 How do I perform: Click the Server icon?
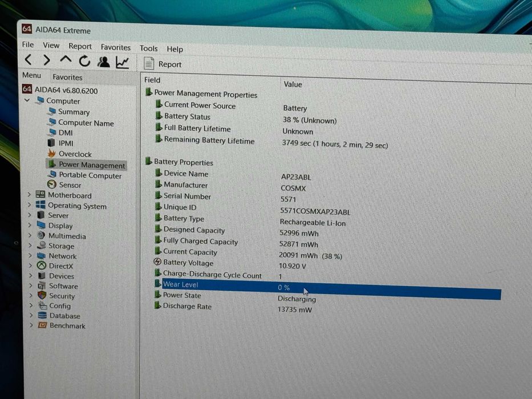point(40,215)
